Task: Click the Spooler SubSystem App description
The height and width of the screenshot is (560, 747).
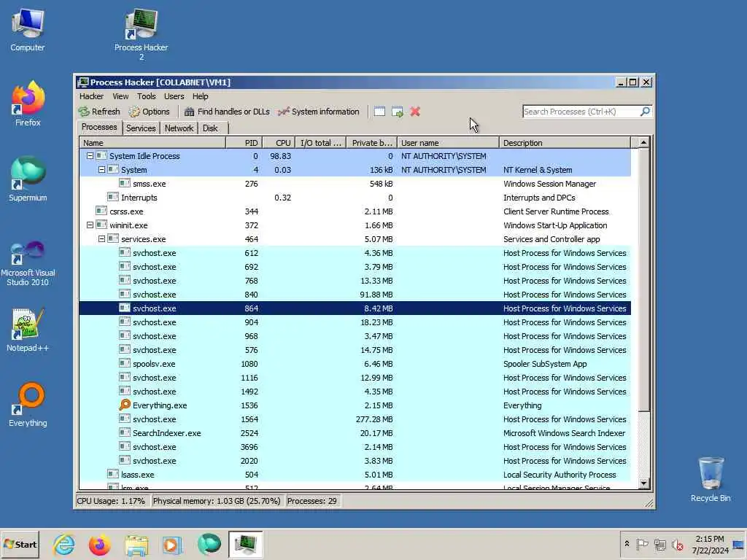Action: click(545, 364)
